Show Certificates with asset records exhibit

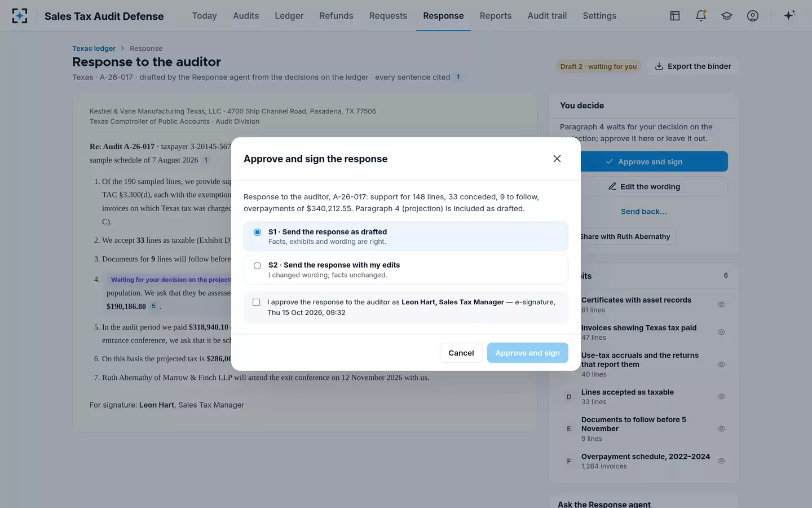[x=721, y=304]
